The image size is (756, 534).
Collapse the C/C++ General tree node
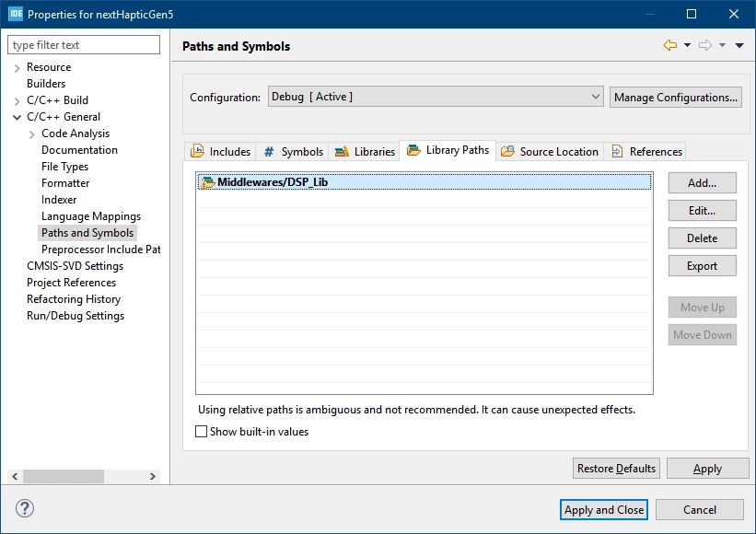17,117
